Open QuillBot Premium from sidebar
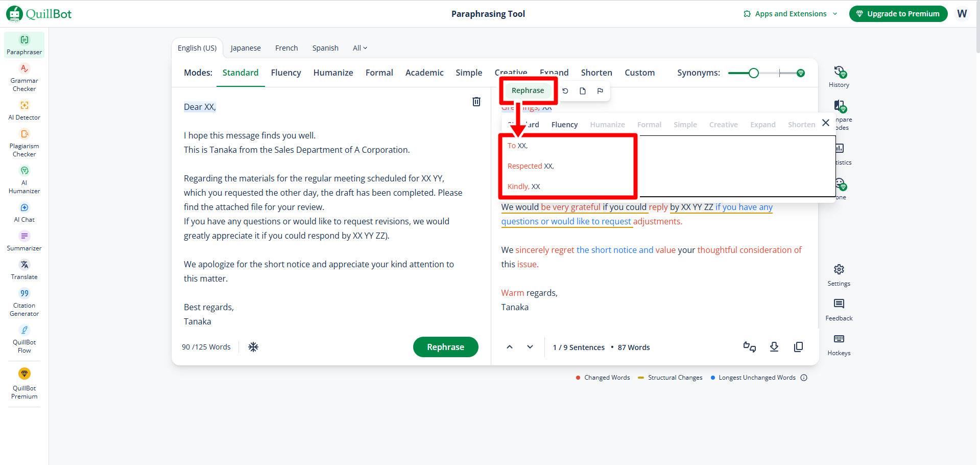The image size is (980, 465). point(24,384)
